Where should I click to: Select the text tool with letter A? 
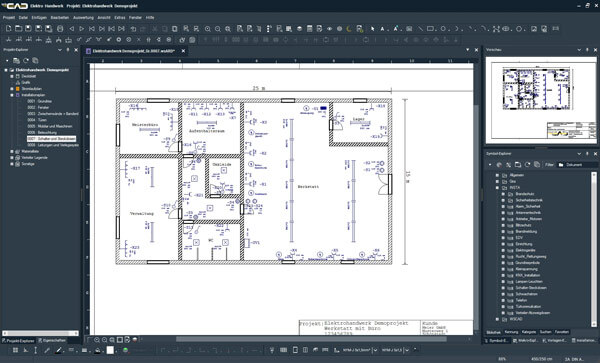coord(382,29)
